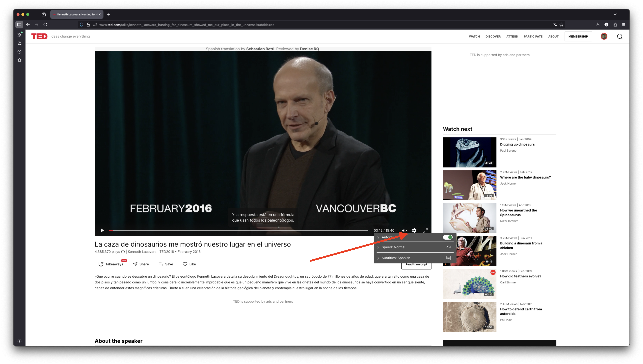Open the DISCOVER navigation menu
643x364 pixels.
click(x=493, y=36)
